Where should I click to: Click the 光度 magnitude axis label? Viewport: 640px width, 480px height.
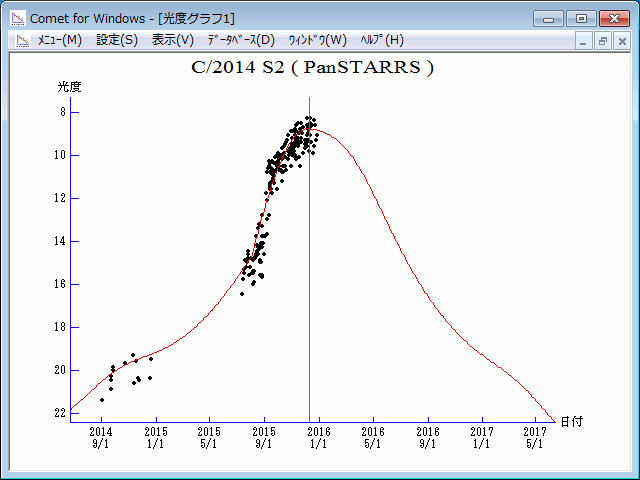pos(69,87)
